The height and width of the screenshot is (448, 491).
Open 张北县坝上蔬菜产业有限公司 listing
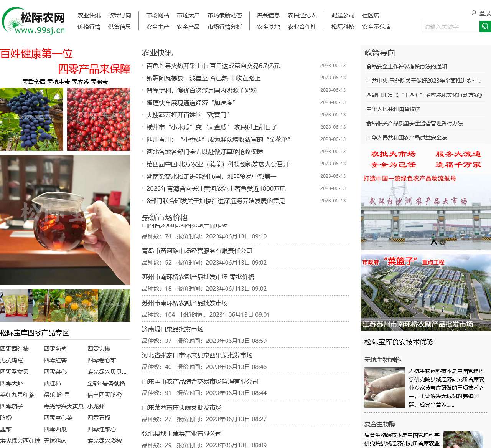tap(182, 434)
